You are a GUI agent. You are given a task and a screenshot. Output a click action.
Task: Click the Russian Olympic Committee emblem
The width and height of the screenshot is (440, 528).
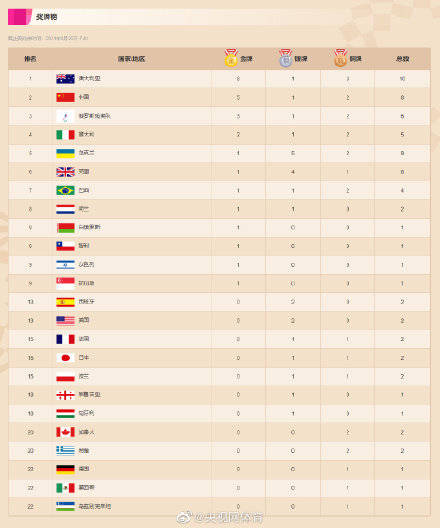click(65, 116)
